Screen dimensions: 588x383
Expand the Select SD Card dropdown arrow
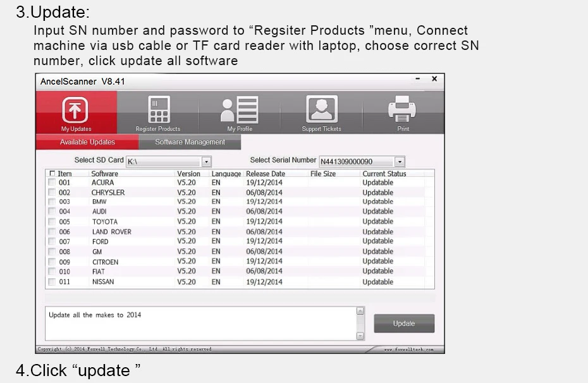click(x=206, y=162)
